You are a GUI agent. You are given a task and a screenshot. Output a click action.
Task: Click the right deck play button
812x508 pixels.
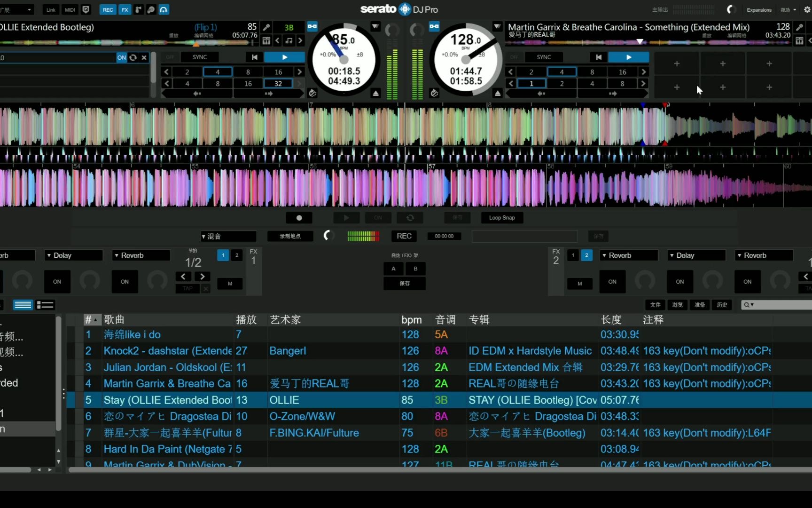click(x=629, y=57)
